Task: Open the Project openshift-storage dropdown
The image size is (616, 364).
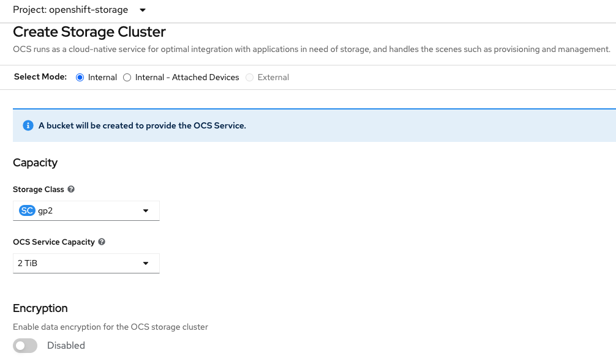Action: (x=80, y=10)
